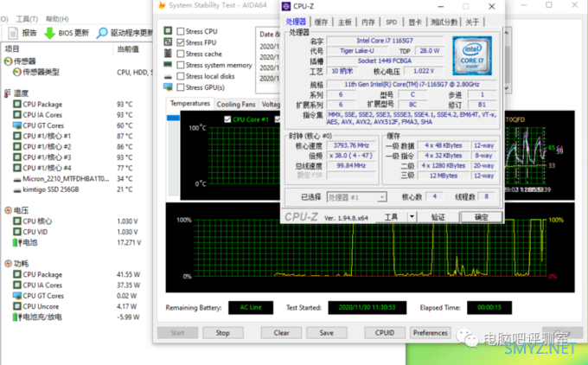Toggle the CPU Core #1 graph checkbox
588x365 pixels.
[x=227, y=119]
